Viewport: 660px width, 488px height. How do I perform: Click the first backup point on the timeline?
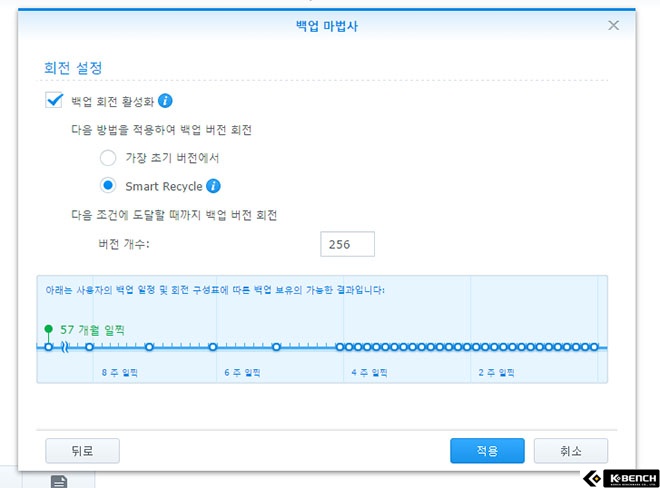pyautogui.click(x=48, y=347)
